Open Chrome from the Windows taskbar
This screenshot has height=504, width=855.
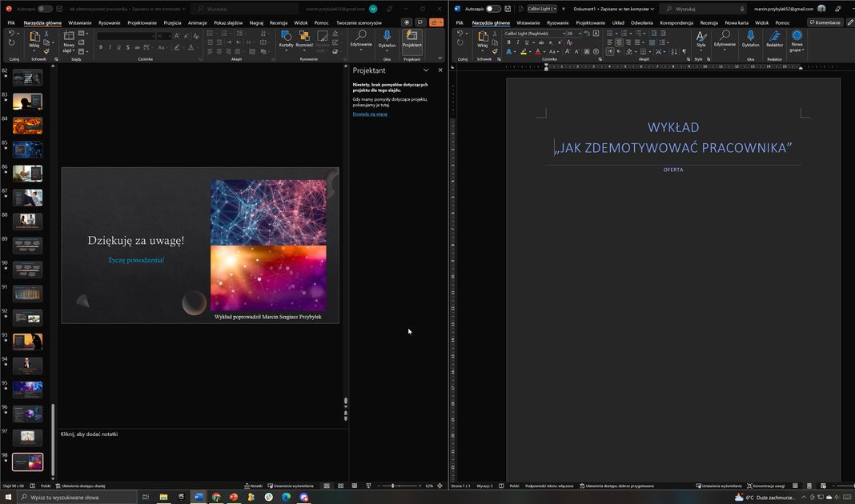(216, 497)
